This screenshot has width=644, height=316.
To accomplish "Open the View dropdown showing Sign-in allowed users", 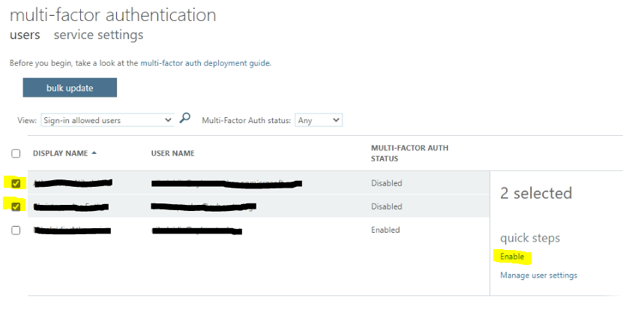I will click(x=107, y=120).
